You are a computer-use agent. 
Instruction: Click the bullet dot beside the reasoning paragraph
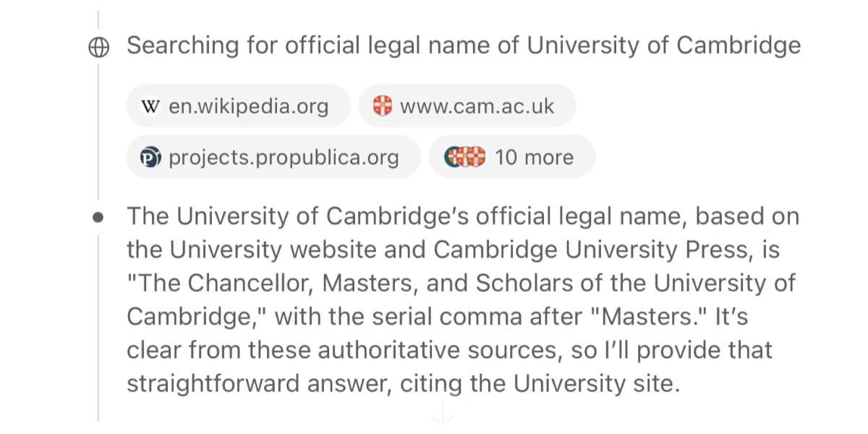click(x=98, y=216)
